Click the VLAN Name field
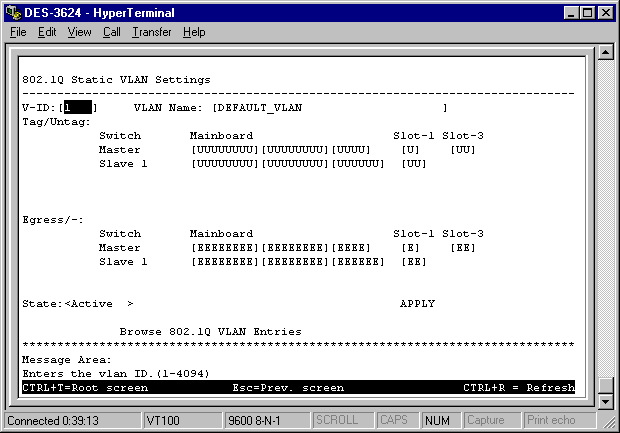 click(x=328, y=107)
